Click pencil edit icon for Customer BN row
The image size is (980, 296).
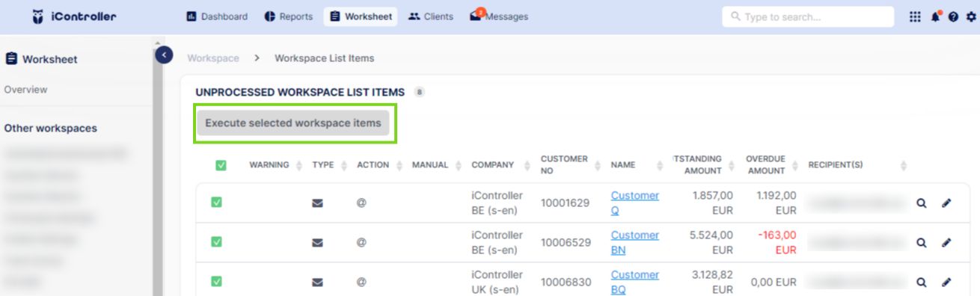946,242
